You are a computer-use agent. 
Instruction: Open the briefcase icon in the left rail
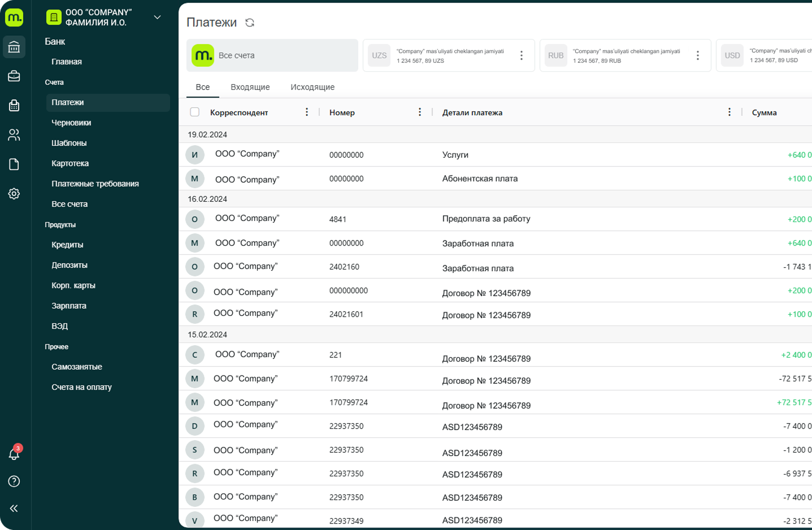click(x=14, y=76)
